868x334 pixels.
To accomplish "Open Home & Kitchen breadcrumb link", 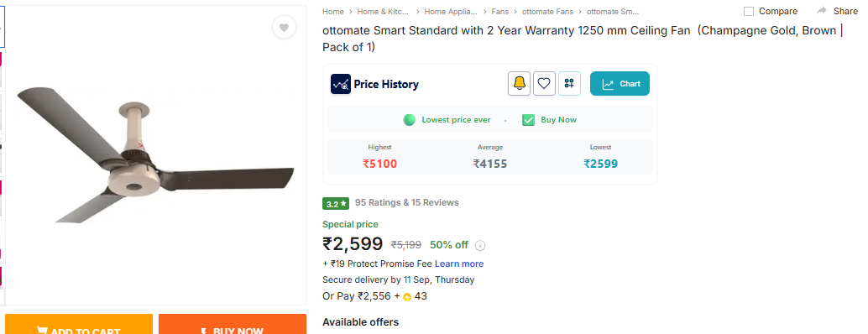I will point(383,11).
